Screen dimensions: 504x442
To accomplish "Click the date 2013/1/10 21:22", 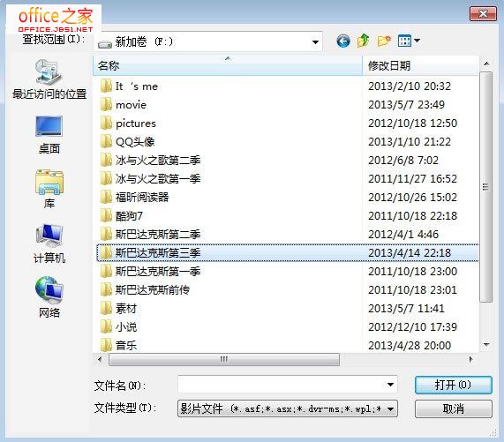I will tap(410, 142).
